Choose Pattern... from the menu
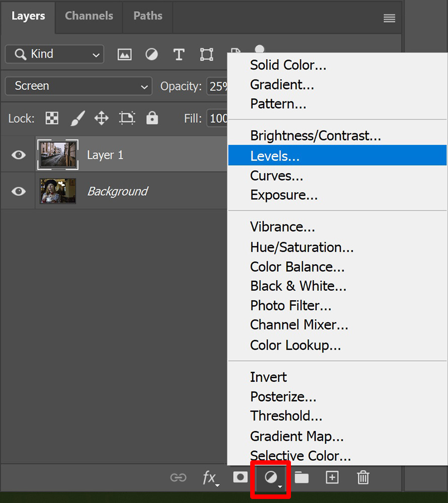 pos(337,104)
